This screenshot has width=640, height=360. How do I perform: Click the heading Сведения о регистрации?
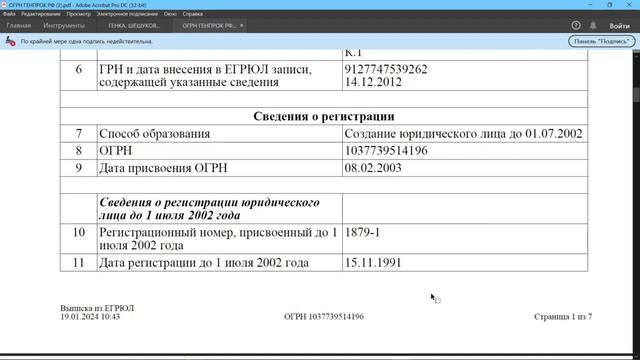[324, 116]
